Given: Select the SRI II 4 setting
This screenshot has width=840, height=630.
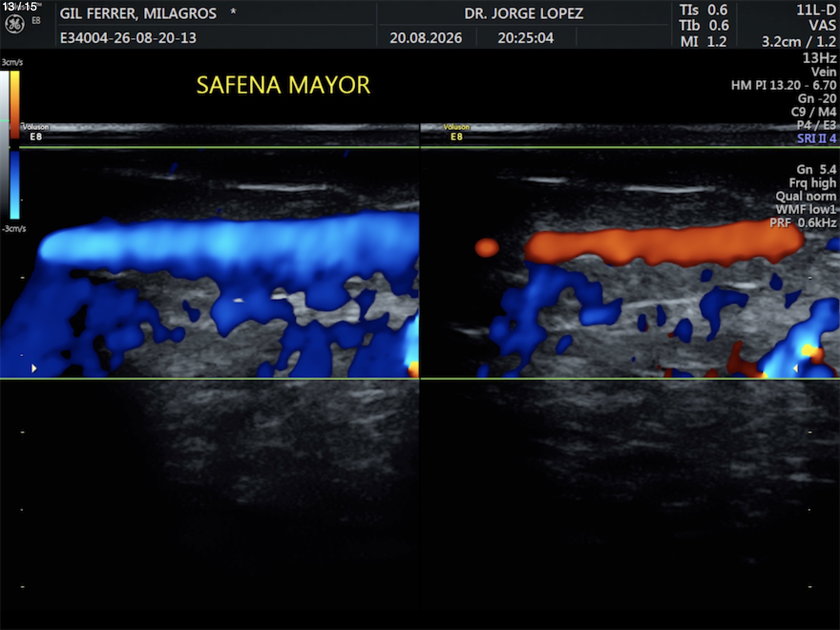Looking at the screenshot, I should [817, 138].
